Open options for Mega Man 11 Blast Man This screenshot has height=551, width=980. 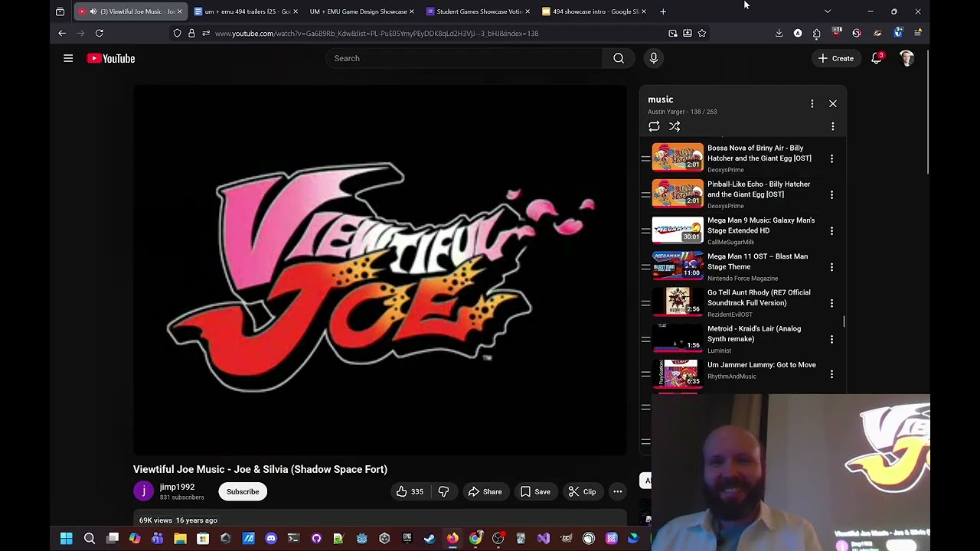831,267
